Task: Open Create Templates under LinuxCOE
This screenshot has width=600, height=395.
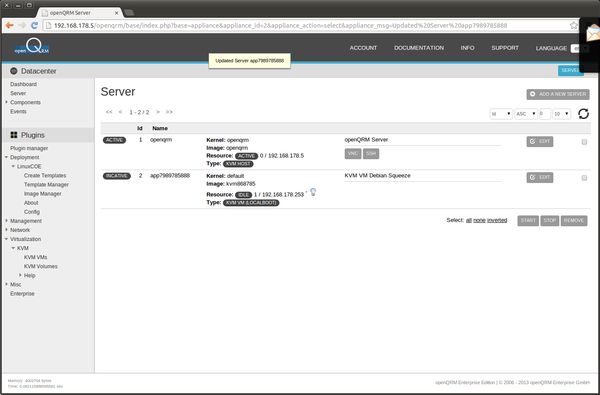Action: [x=45, y=175]
